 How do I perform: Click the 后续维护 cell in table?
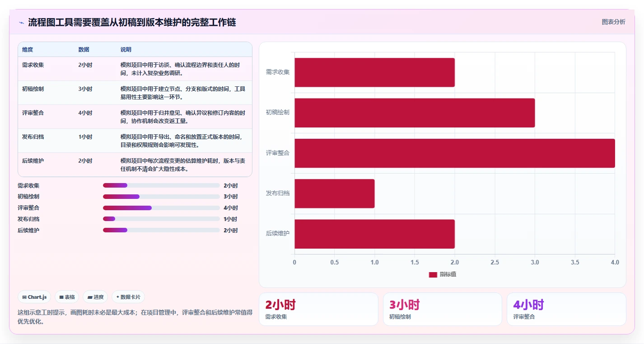coord(33,160)
